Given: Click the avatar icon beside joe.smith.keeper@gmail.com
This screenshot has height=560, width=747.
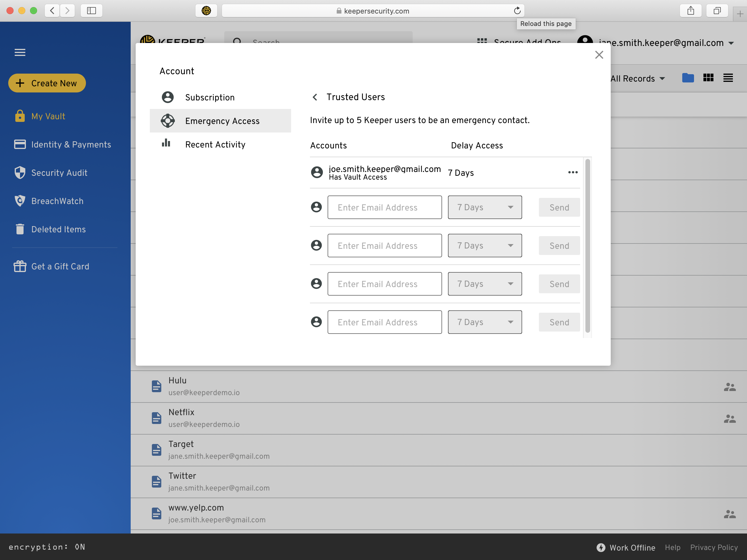Looking at the screenshot, I should click(x=317, y=173).
